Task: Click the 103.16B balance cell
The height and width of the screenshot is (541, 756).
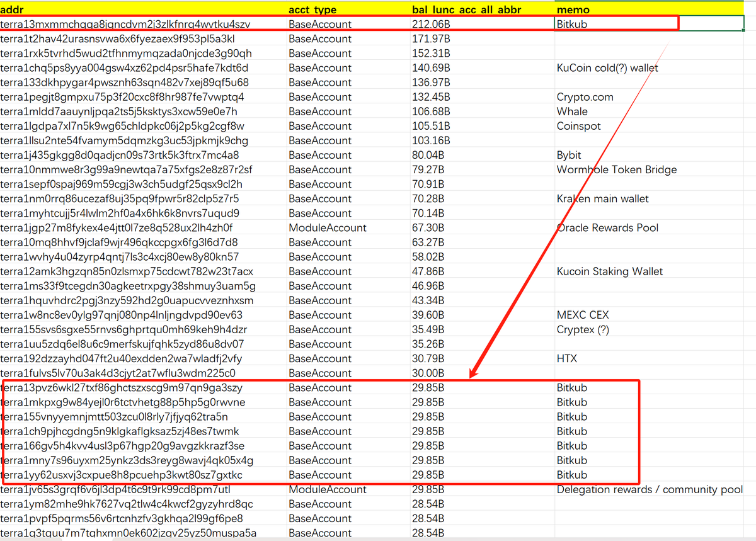Action: (482, 140)
